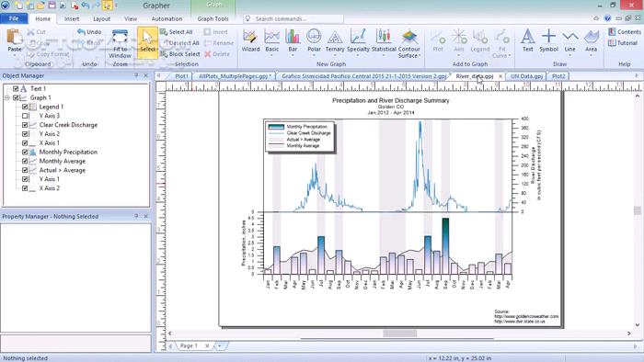
Task: Pin the Object Manager panel
Action: (x=136, y=75)
